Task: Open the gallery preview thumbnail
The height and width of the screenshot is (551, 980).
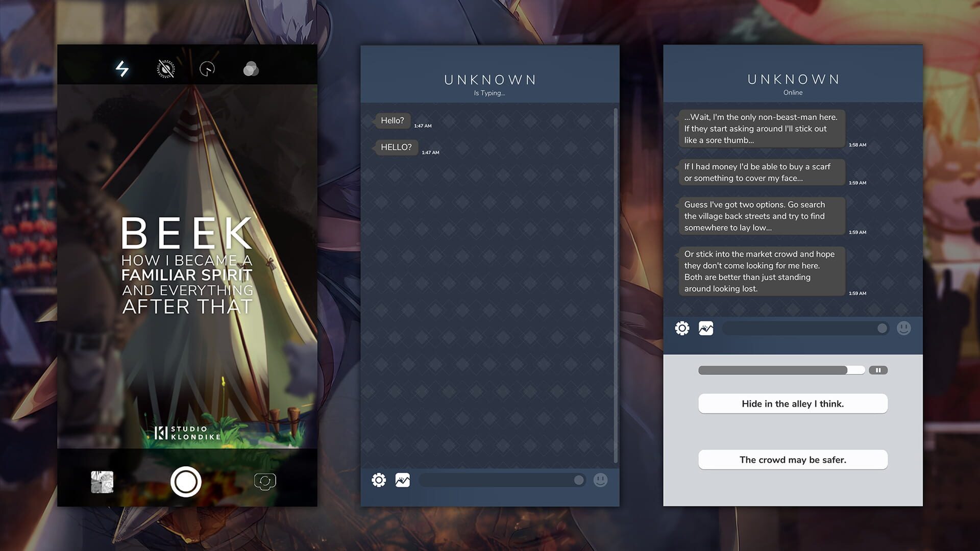Action: [x=103, y=482]
